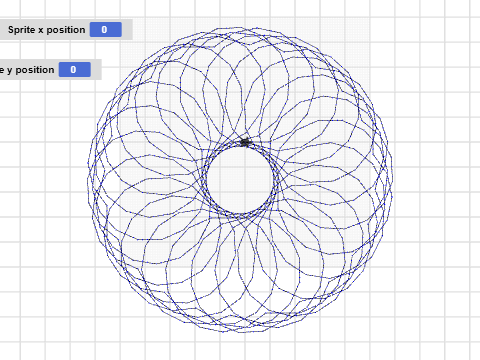
Task: Click the word "position" in the y monitor
Action: pos(35,70)
